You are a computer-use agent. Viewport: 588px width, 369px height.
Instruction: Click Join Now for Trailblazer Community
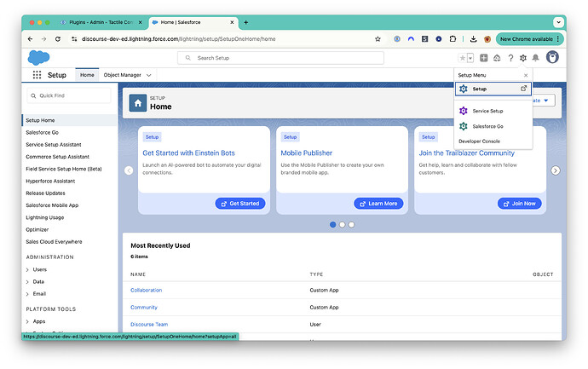tap(519, 204)
